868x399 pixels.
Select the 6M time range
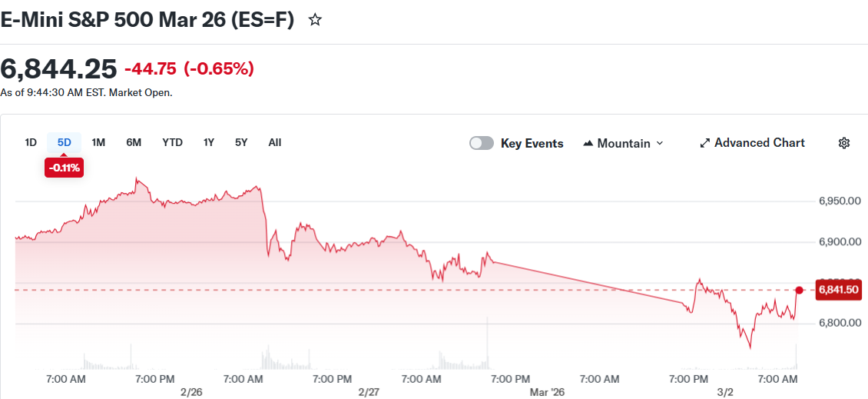coord(134,142)
